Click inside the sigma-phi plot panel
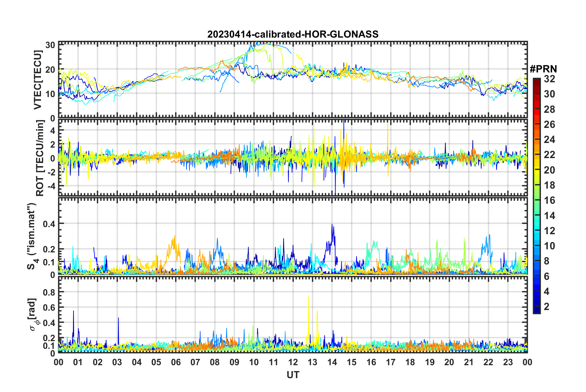Screen dimensions: 586x392 (x=293, y=315)
